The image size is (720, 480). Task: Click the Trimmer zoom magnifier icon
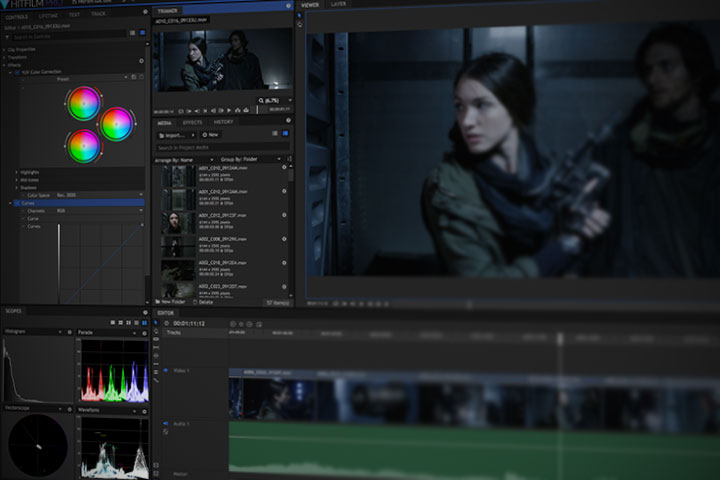pyautogui.click(x=261, y=101)
